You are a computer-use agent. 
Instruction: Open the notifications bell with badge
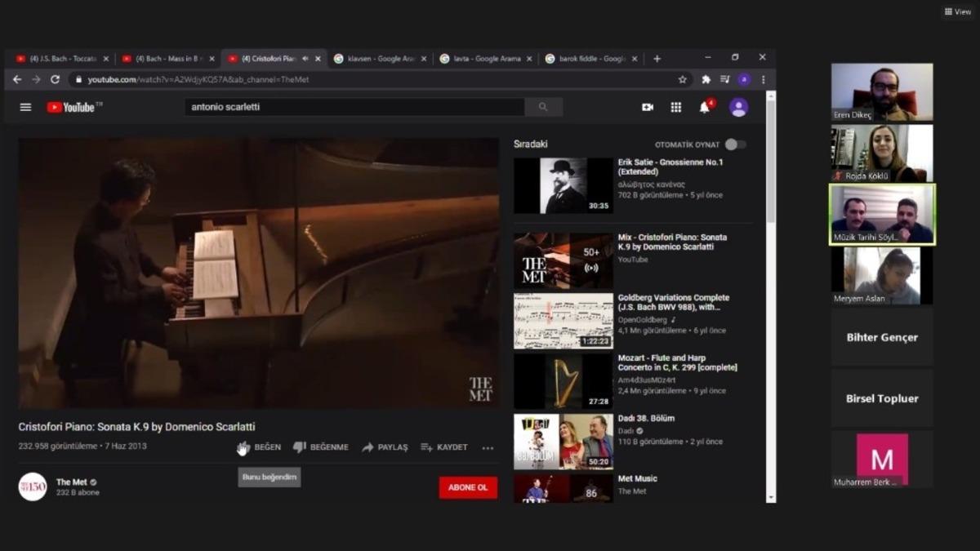click(x=702, y=107)
